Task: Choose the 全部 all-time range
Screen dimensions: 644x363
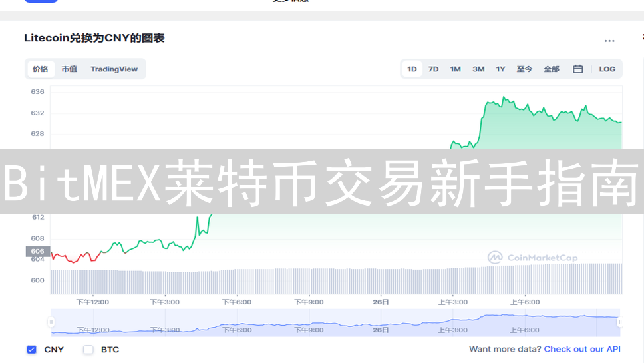Action: click(552, 69)
